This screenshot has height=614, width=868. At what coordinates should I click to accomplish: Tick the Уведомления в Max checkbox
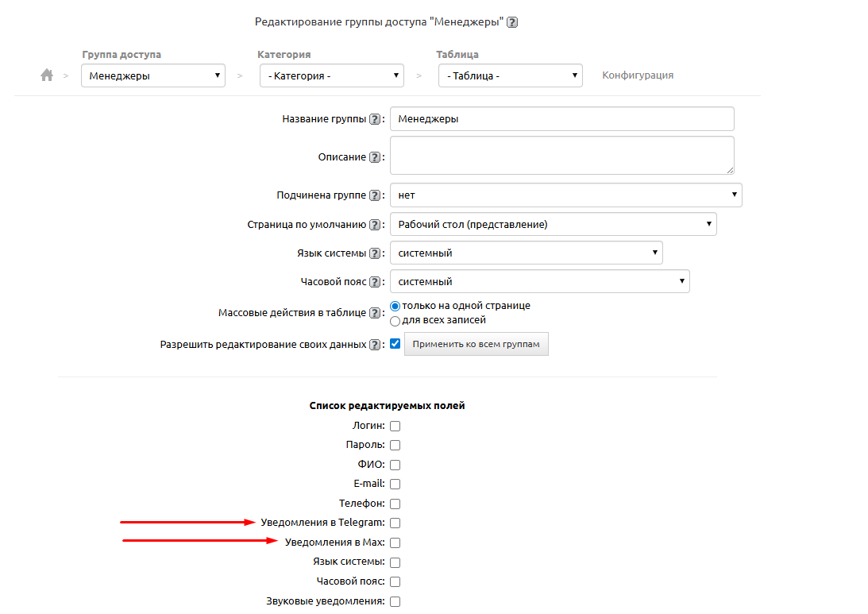395,543
